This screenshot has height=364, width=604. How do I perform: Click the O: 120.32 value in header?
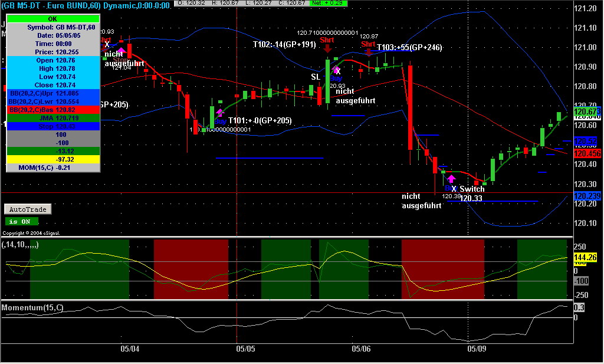pos(192,3)
